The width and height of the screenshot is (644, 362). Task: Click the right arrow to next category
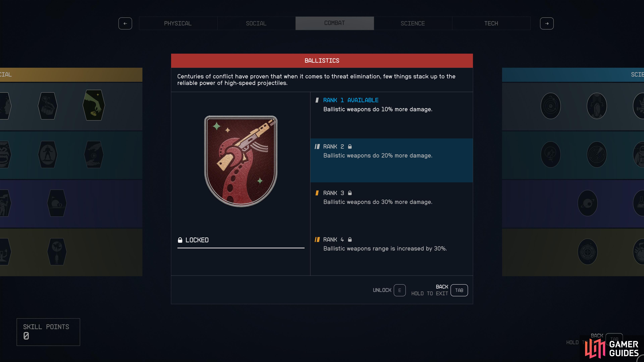pos(547,23)
